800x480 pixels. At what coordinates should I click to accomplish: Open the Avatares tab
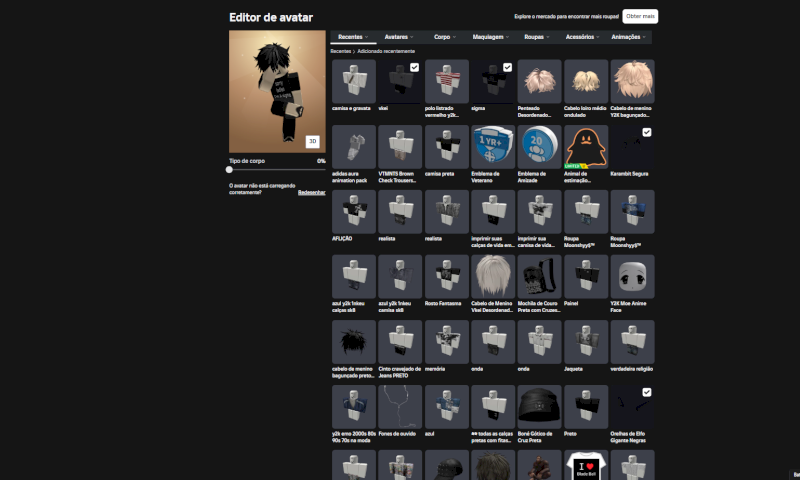click(x=399, y=37)
